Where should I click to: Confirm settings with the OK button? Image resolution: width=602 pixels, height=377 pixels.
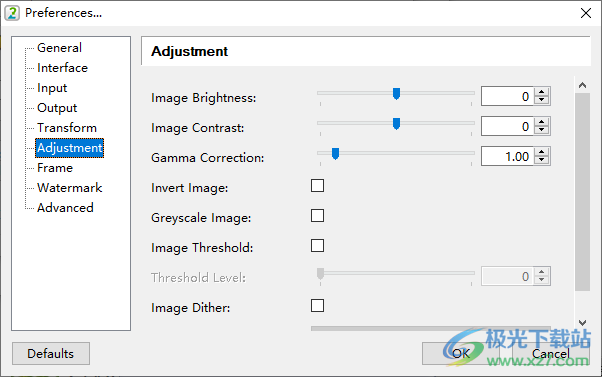pos(461,354)
